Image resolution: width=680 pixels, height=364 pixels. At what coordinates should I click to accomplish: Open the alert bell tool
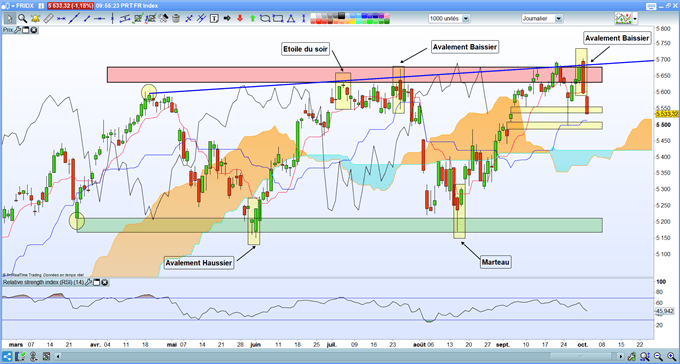[x=35, y=19]
